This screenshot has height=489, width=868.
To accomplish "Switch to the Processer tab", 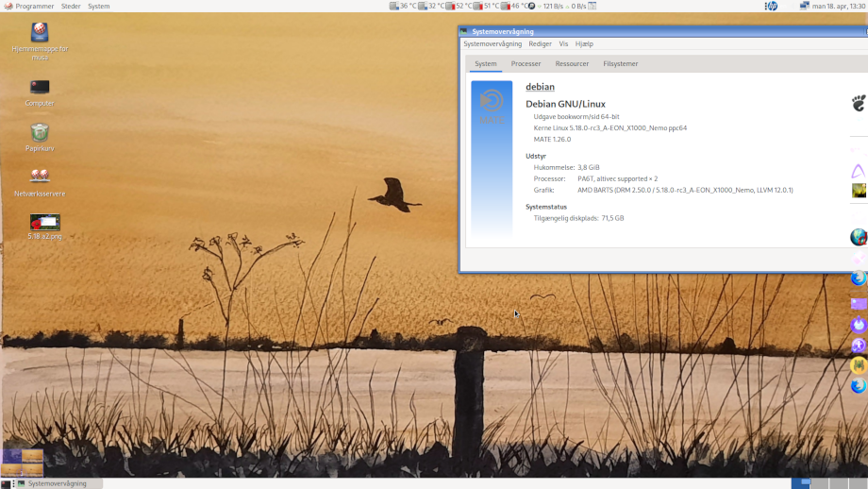I will pyautogui.click(x=526, y=64).
